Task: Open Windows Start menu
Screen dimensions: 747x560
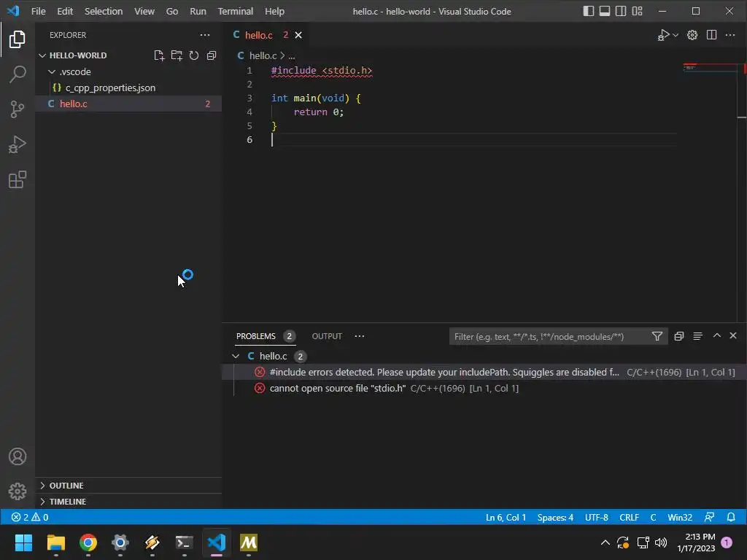Action: pos(23,542)
